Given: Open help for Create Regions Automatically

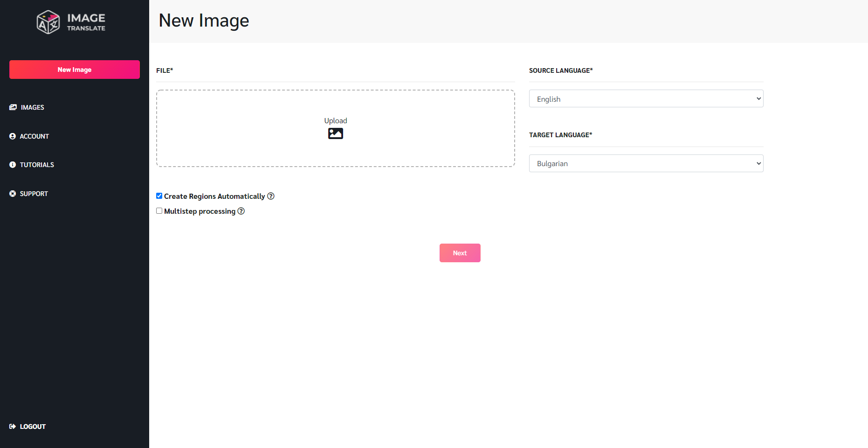Looking at the screenshot, I should click(271, 196).
